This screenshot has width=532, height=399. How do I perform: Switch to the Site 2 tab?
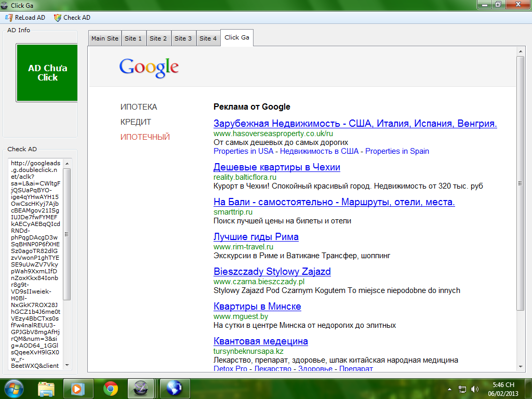click(x=158, y=38)
